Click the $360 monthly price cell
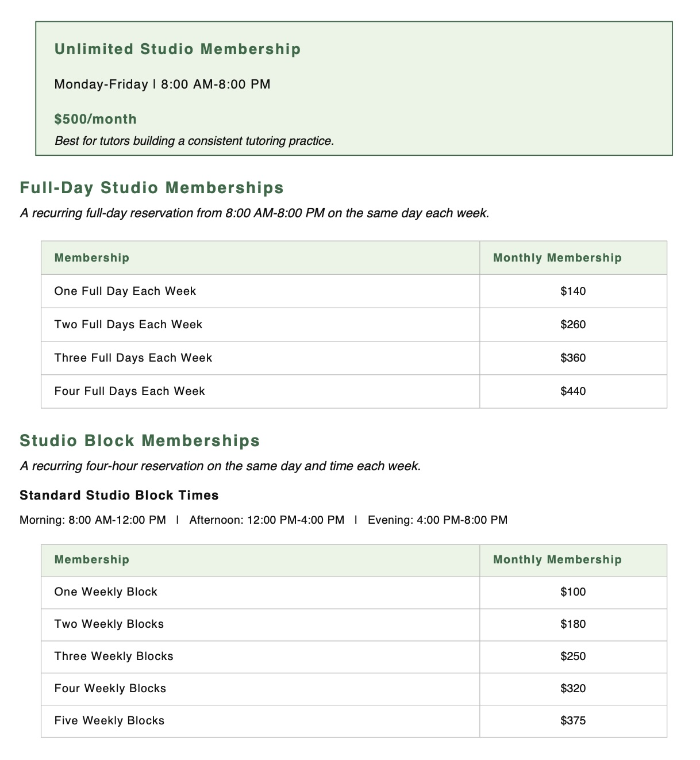Viewport: 700px width, 760px height. (573, 358)
